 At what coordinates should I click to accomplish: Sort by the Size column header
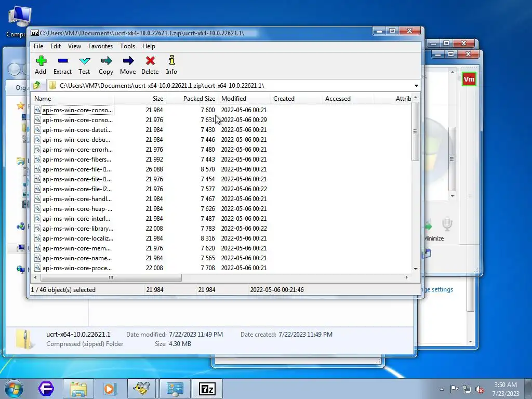[140, 99]
